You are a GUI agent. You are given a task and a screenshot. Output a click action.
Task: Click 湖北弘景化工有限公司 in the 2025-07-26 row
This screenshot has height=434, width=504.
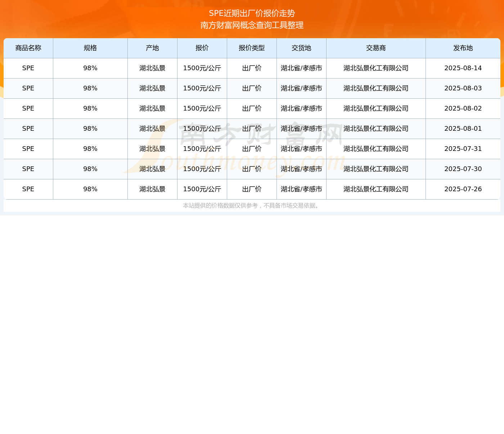[376, 189]
